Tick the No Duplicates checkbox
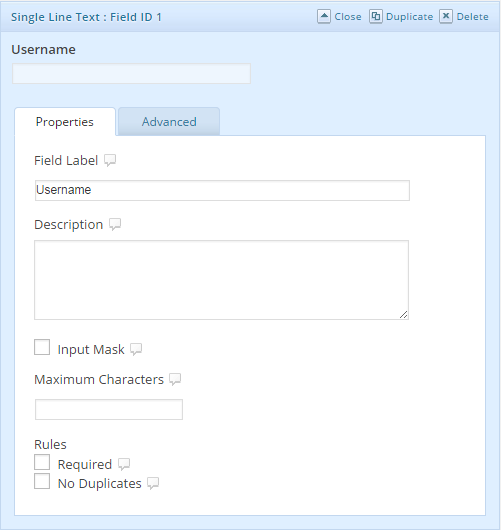The image size is (501, 530). (x=42, y=481)
